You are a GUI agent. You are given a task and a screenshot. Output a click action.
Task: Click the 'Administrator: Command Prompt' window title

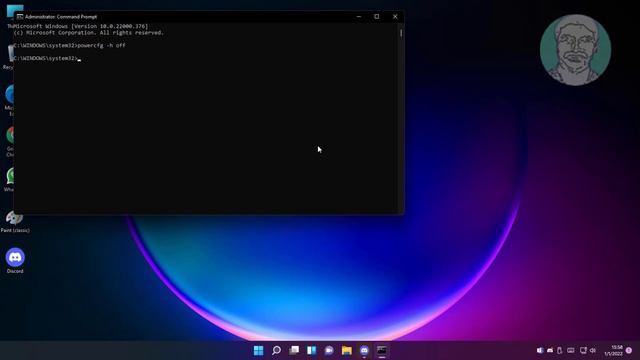point(61,17)
